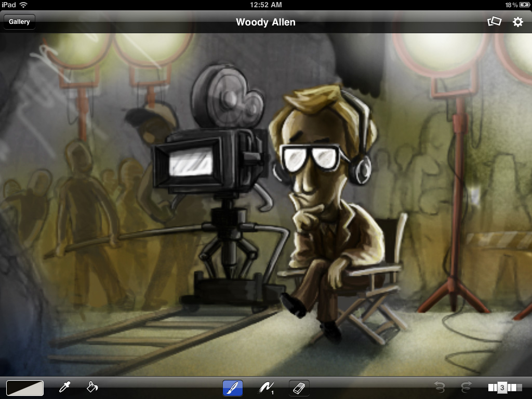Open the color swatch picker
Image resolution: width=532 pixels, height=399 pixels.
point(25,388)
